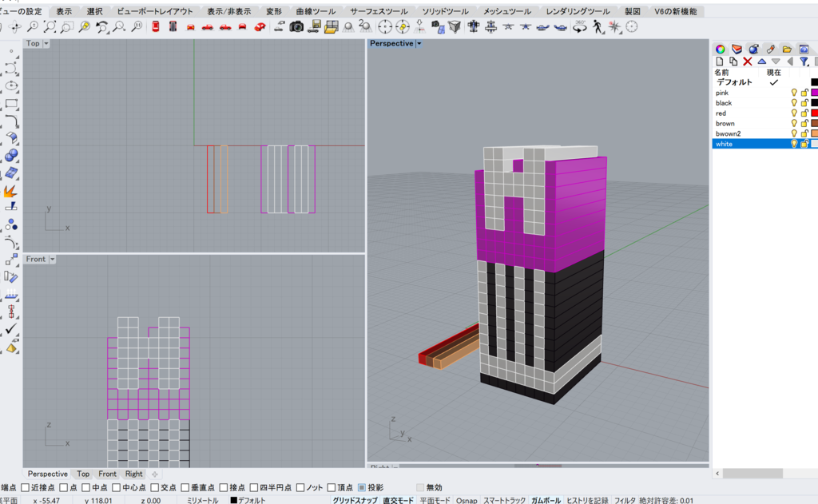Enable the 四半円点 osnap checkbox
The width and height of the screenshot is (818, 504).
pos(253,488)
